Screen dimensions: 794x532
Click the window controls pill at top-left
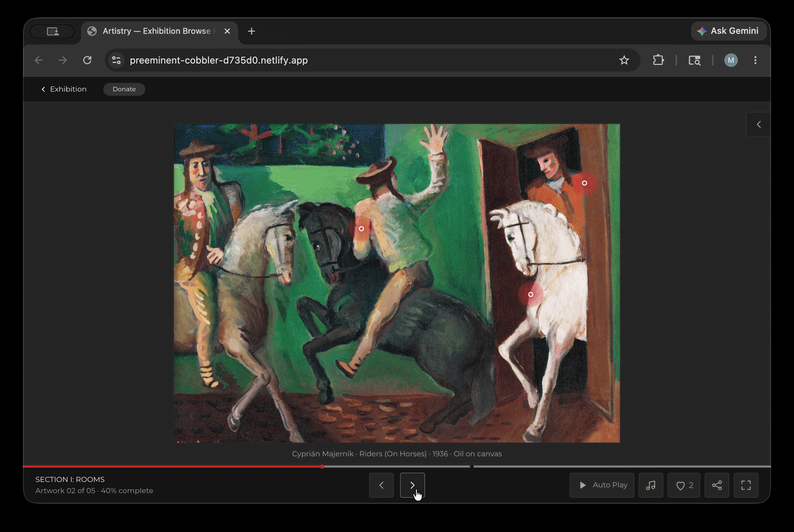[52, 31]
